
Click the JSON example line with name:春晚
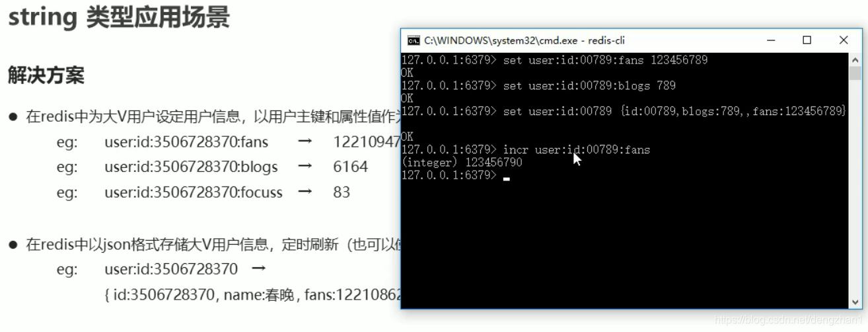coord(253,295)
